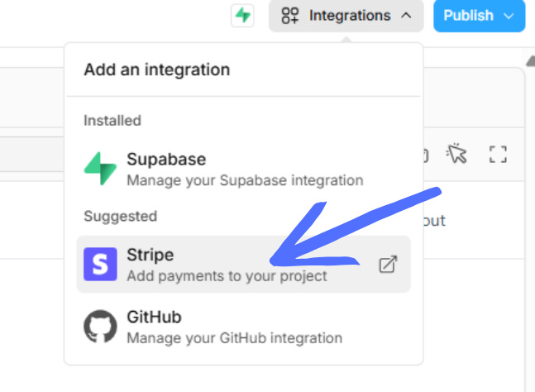Screen dimensions: 535x392
Task: Click the 'Suggested' section label
Action: tap(121, 217)
